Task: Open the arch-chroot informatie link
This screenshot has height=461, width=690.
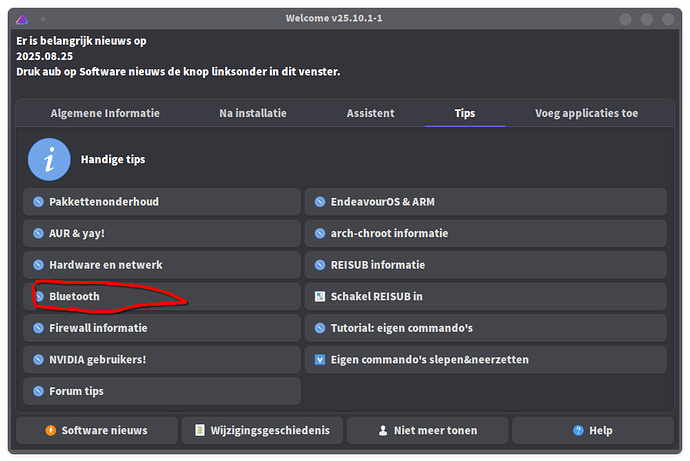Action: point(485,233)
